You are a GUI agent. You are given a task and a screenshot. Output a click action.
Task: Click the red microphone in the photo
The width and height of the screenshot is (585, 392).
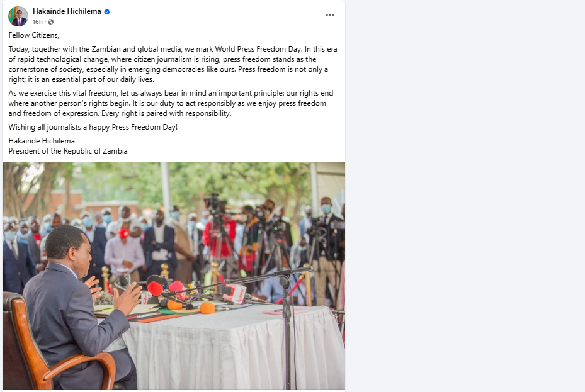[155, 288]
